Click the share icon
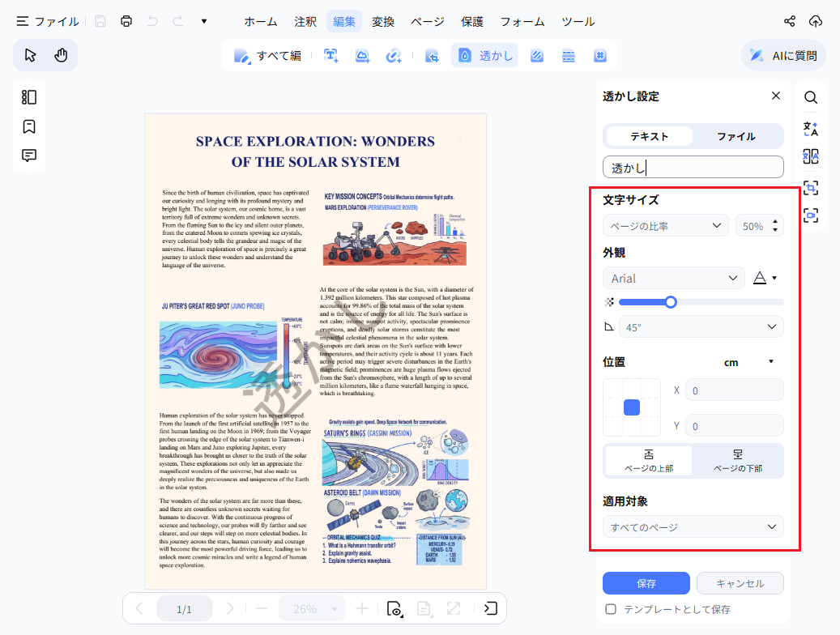840x635 pixels. (x=790, y=21)
